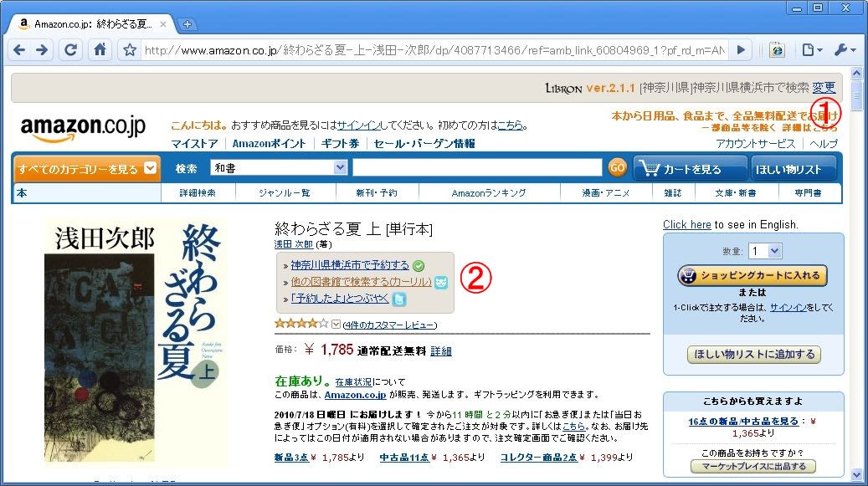Reload the page with the refresh icon
Viewport: 868px width, 486px height.
(71, 50)
